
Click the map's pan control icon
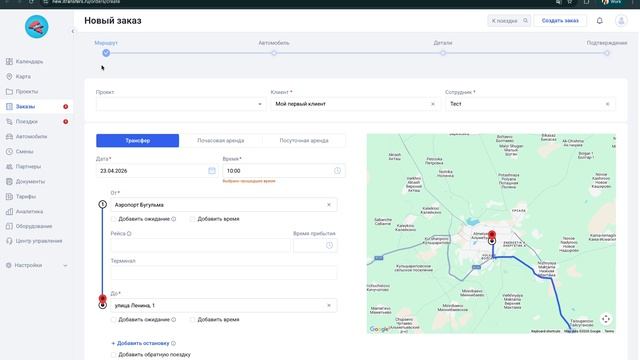606,319
